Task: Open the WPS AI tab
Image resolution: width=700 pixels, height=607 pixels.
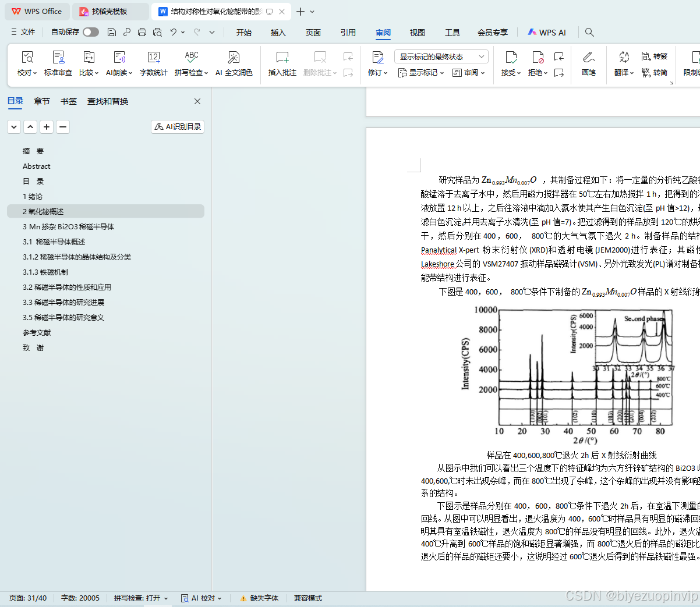Action: click(547, 33)
